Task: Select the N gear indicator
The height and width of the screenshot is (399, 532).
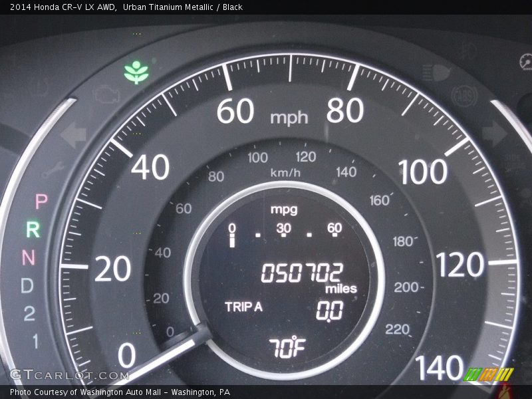Action: click(x=29, y=257)
